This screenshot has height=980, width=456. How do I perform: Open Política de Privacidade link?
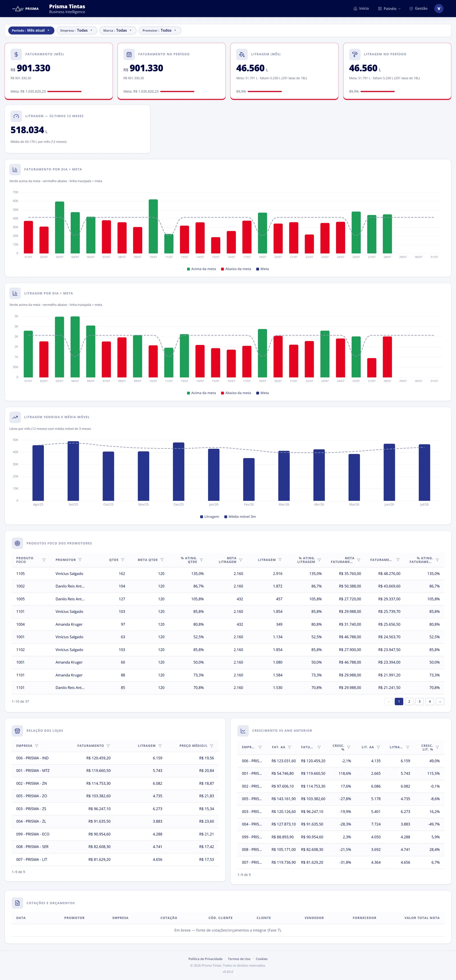tap(205, 959)
